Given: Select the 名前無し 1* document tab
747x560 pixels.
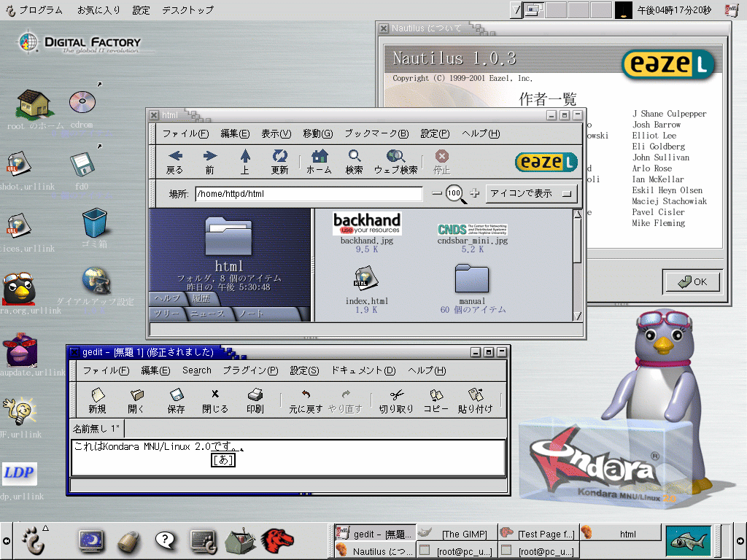Looking at the screenshot, I should click(97, 429).
